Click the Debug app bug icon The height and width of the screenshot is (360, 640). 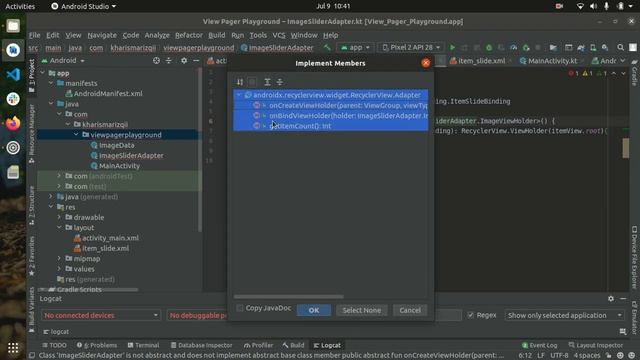489,48
